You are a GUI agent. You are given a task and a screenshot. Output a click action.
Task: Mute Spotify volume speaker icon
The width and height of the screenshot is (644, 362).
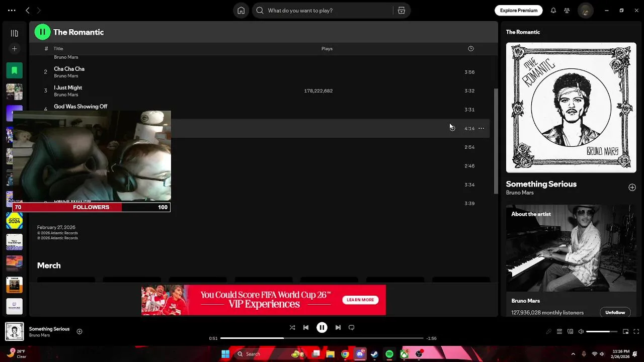[x=581, y=332]
